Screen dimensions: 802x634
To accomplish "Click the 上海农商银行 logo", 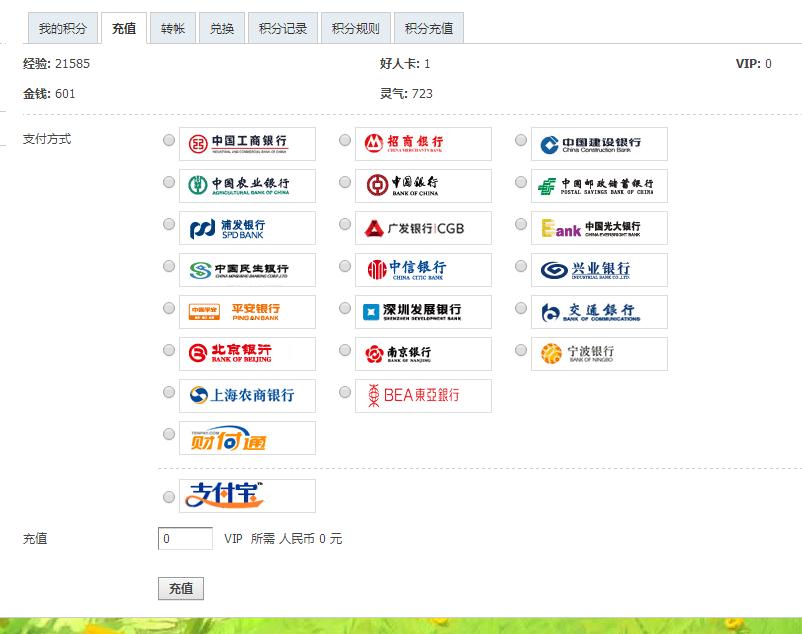I will pos(247,395).
